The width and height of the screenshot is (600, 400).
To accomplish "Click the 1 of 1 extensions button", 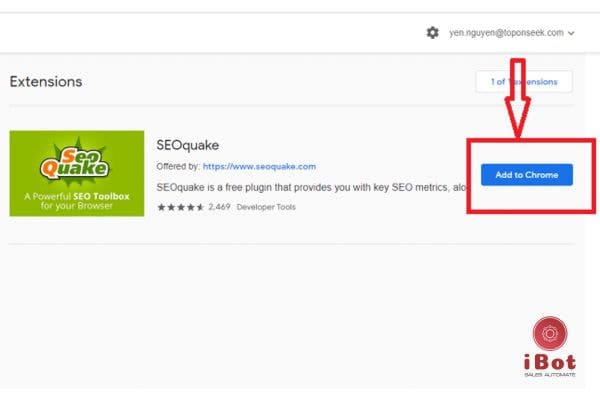I will 524,81.
